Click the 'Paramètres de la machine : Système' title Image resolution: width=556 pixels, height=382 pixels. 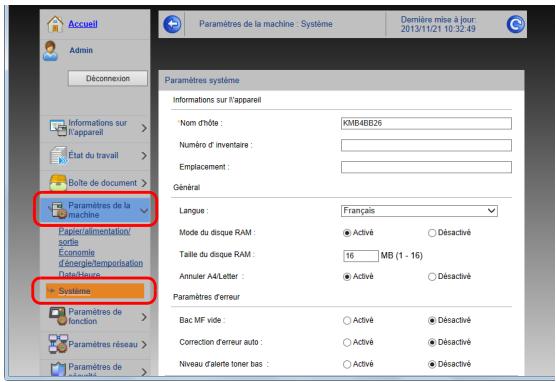266,24
